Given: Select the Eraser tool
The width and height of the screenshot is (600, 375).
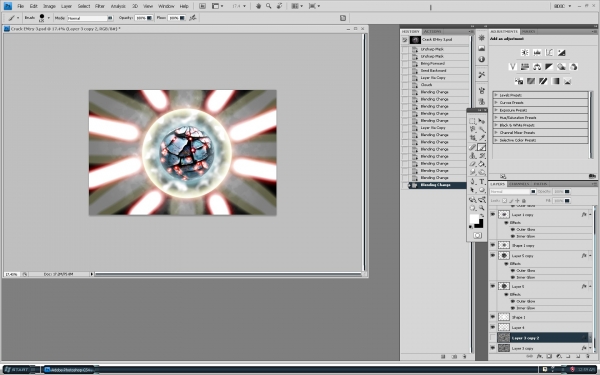Looking at the screenshot, I should [473, 164].
